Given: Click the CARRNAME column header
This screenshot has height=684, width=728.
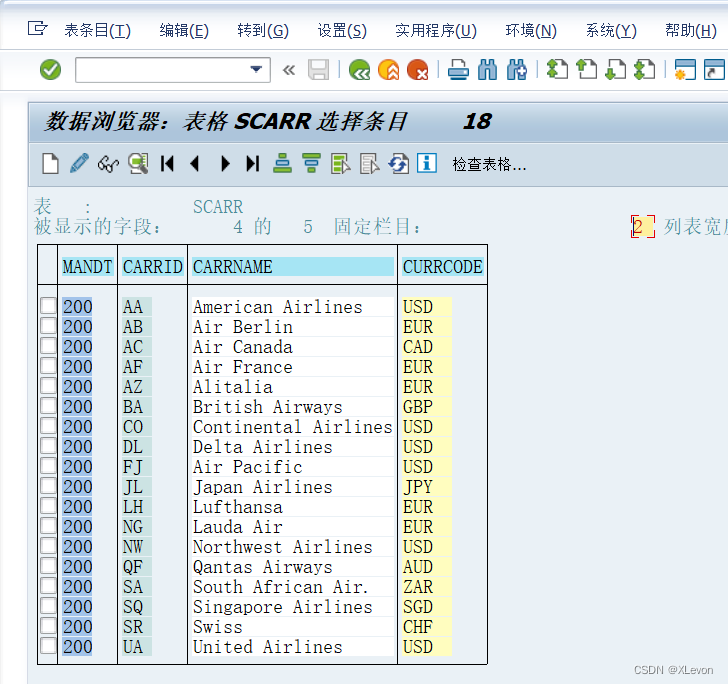Looking at the screenshot, I should (293, 267).
